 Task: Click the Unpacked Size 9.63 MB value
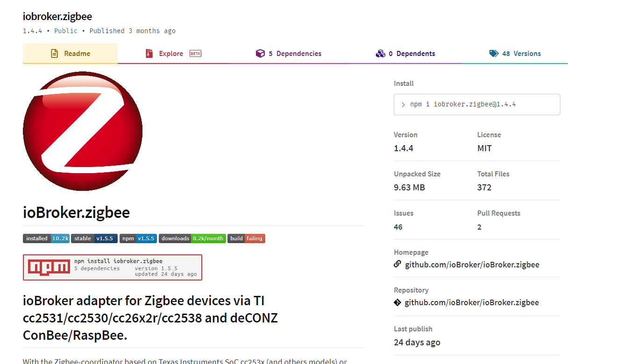(x=410, y=188)
